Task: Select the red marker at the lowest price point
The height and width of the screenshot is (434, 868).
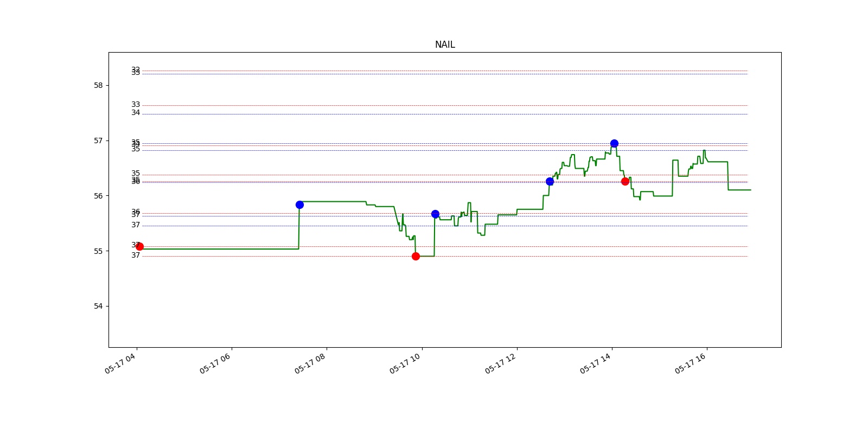Action: (416, 256)
